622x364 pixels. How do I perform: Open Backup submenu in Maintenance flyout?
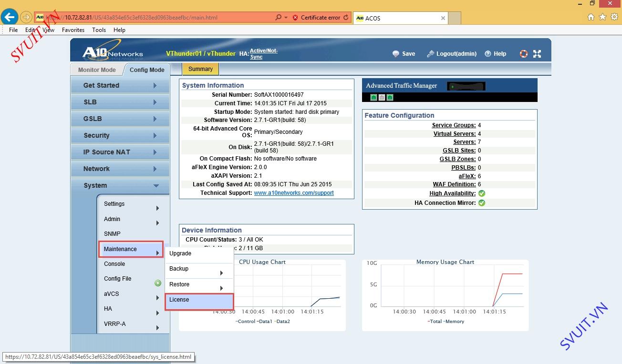199,269
